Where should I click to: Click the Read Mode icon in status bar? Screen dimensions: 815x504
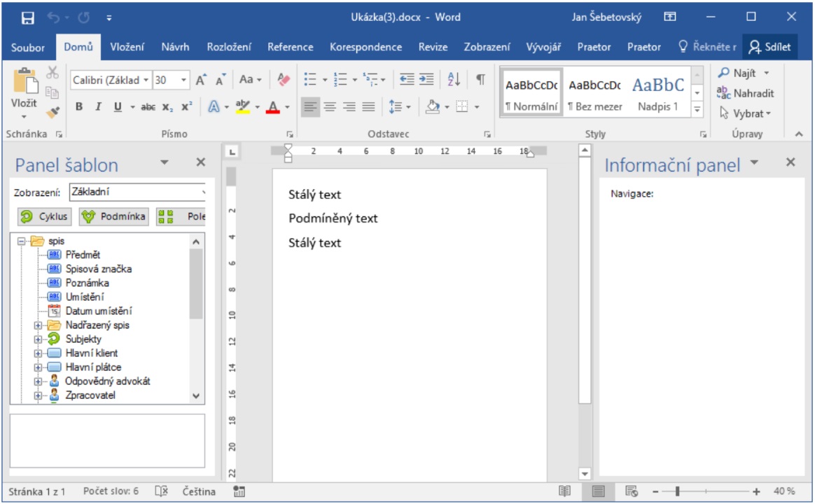[x=564, y=491]
